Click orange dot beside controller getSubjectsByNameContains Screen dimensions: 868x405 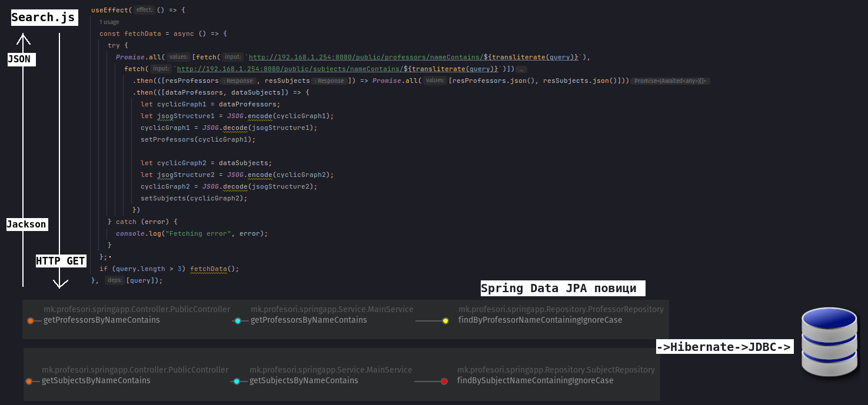coord(29,381)
